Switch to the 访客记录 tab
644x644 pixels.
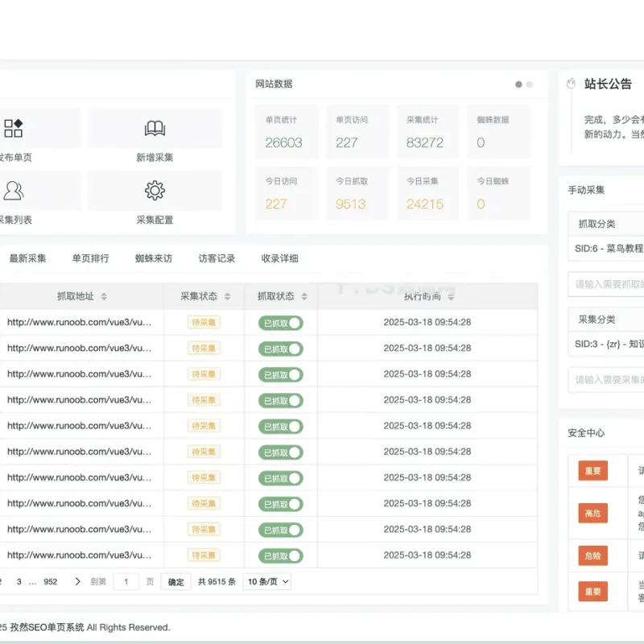click(217, 258)
